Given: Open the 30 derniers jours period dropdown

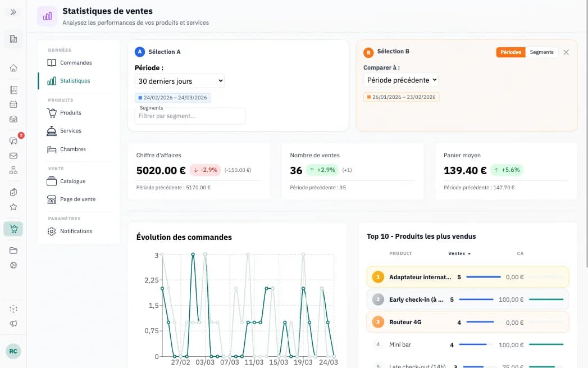Looking at the screenshot, I should 180,80.
